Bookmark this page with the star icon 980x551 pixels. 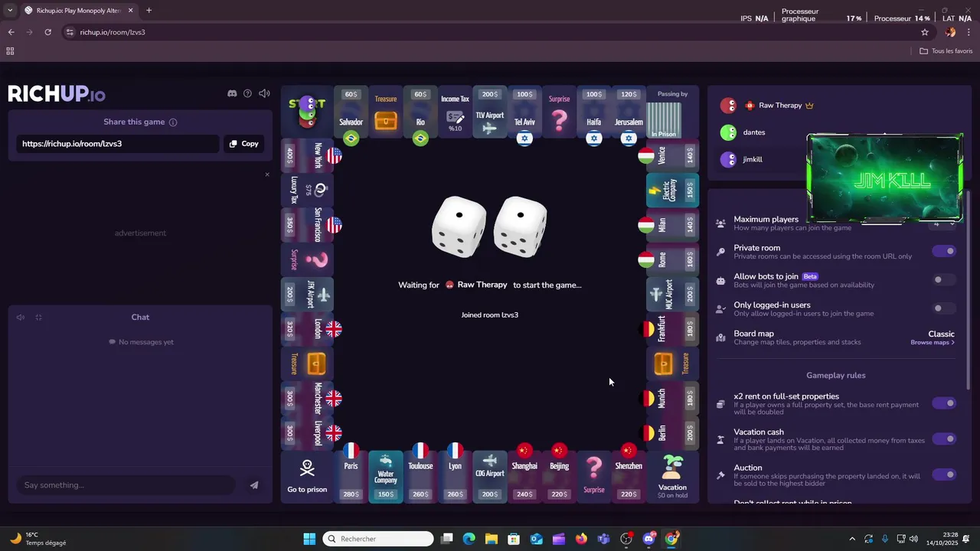925,32
